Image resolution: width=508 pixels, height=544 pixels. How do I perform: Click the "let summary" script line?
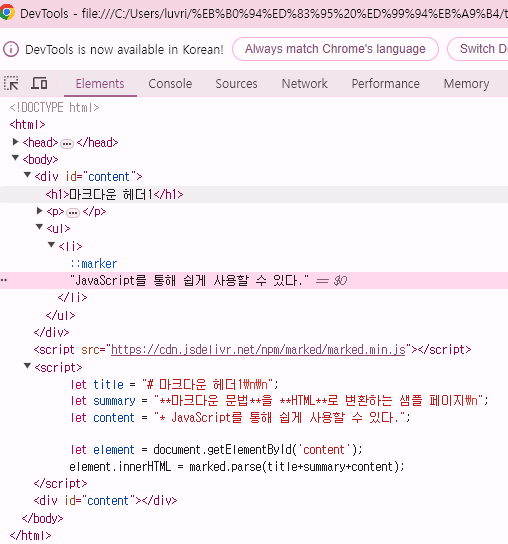click(279, 401)
